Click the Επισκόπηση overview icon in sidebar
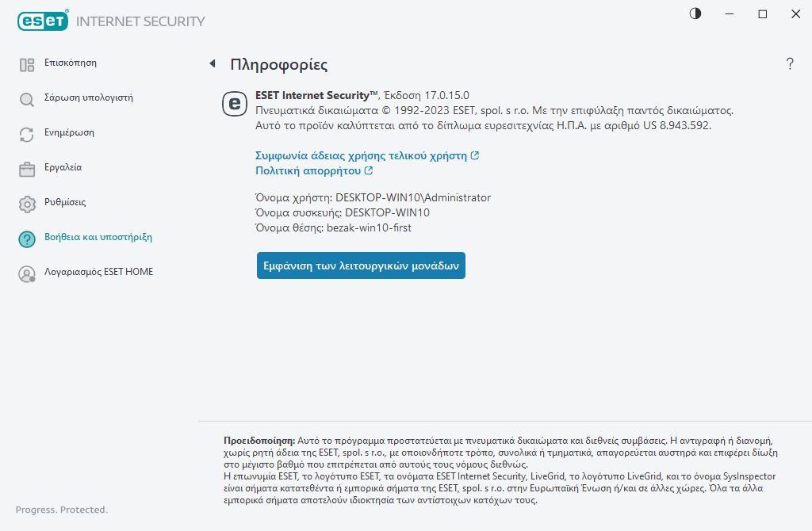This screenshot has height=531, width=812. [27, 65]
